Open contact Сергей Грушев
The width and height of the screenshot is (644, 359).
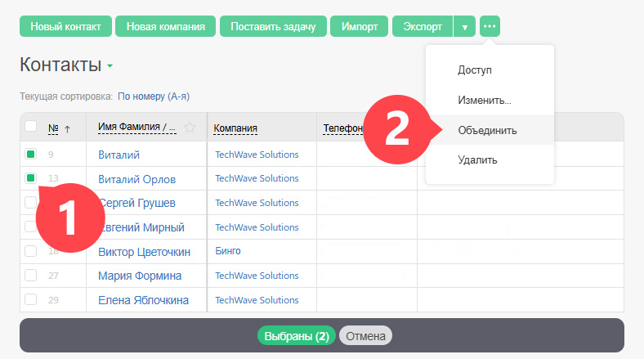pyautogui.click(x=137, y=203)
